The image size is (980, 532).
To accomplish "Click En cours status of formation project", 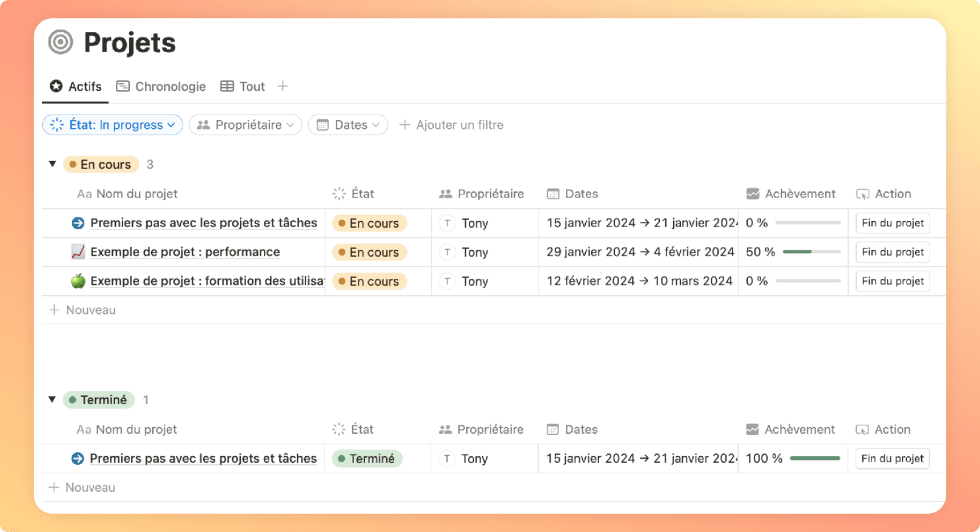I will pyautogui.click(x=369, y=281).
